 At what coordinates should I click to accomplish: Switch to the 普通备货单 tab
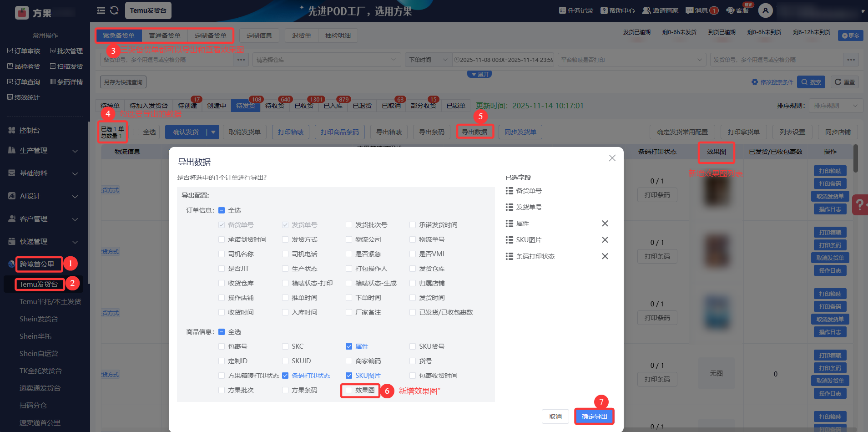pyautogui.click(x=165, y=36)
